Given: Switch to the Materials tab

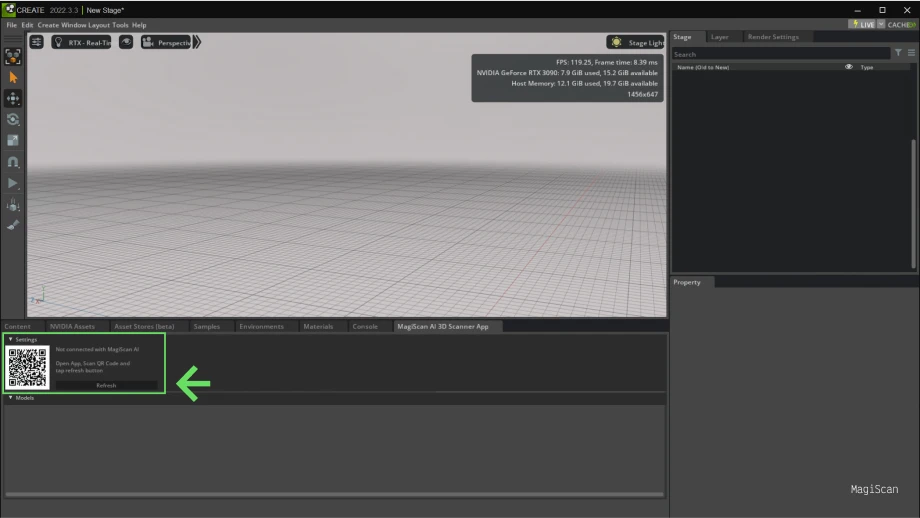Looking at the screenshot, I should click(x=319, y=327).
